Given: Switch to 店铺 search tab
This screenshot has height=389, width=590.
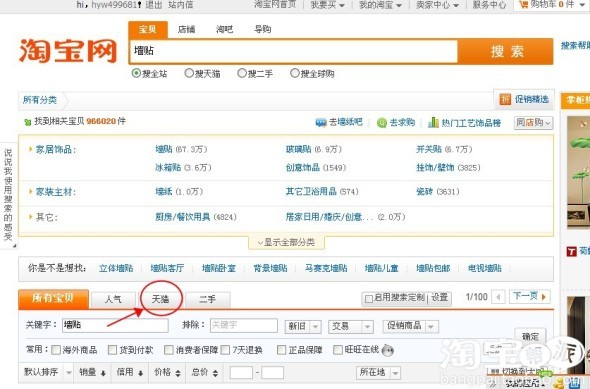Looking at the screenshot, I should coord(187,29).
